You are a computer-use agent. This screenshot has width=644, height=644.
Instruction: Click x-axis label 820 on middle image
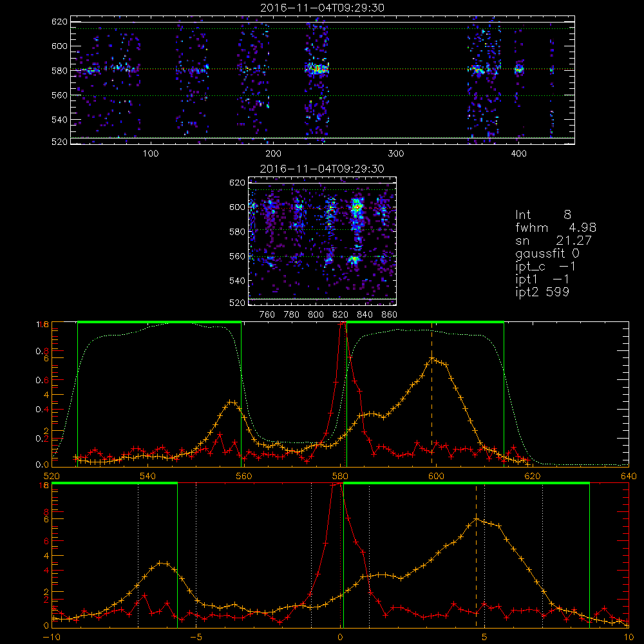tap(340, 315)
